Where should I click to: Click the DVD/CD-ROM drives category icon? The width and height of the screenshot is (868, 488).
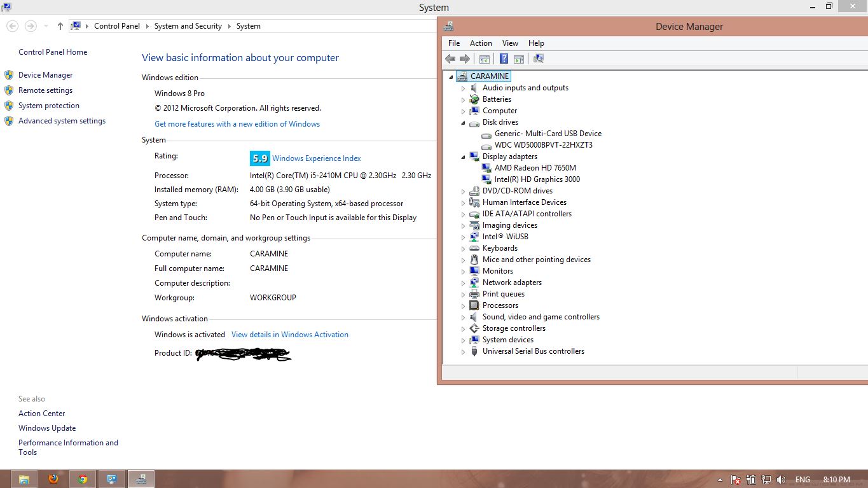tap(474, 191)
